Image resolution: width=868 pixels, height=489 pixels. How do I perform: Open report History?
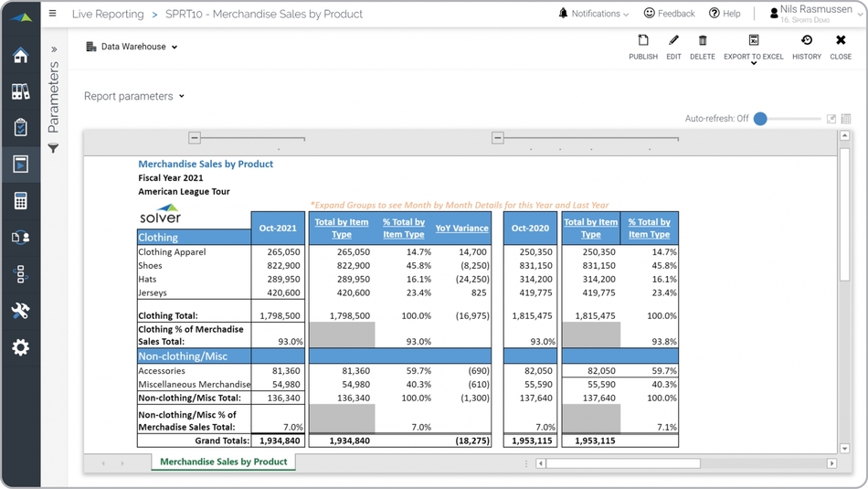click(806, 47)
